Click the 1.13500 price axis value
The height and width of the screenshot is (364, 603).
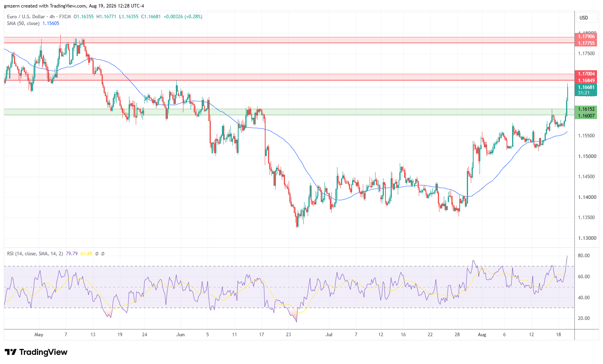(x=586, y=218)
